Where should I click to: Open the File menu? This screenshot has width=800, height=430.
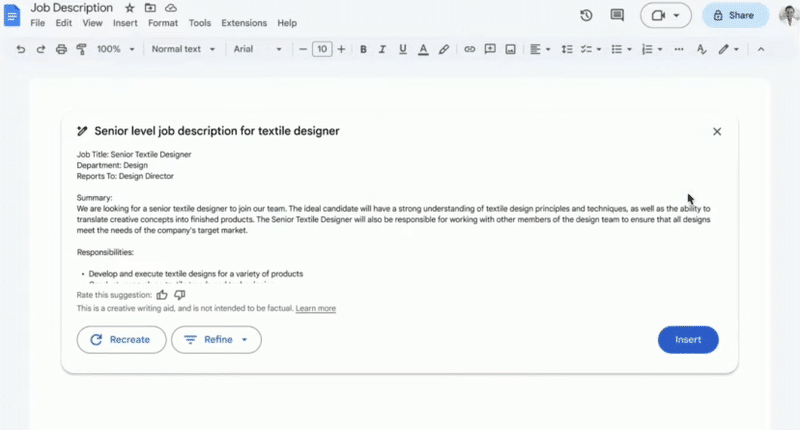[x=38, y=23]
